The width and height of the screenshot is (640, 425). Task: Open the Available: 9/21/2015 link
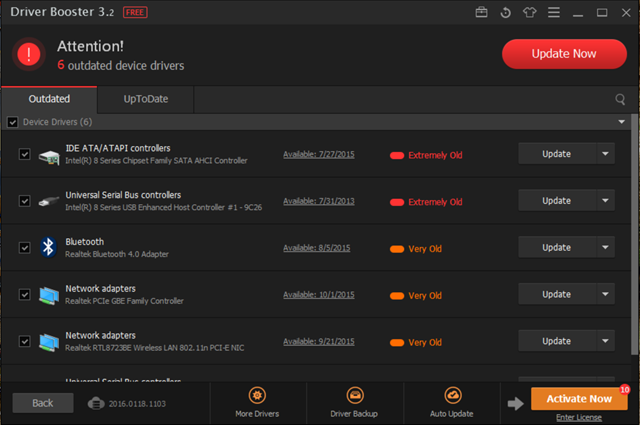pos(319,341)
